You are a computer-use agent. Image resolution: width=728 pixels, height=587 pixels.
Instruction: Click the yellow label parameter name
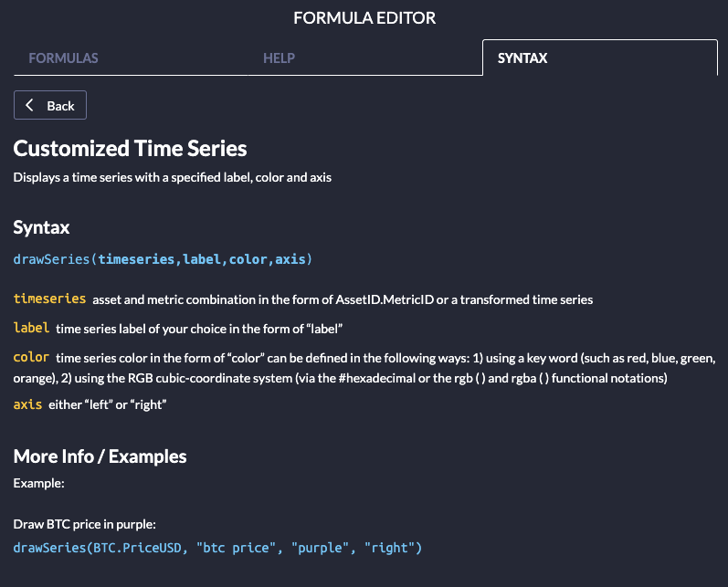click(x=32, y=327)
